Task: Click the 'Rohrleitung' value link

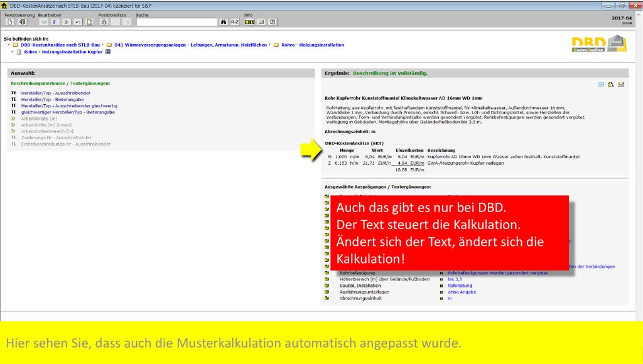Action: coord(460,286)
